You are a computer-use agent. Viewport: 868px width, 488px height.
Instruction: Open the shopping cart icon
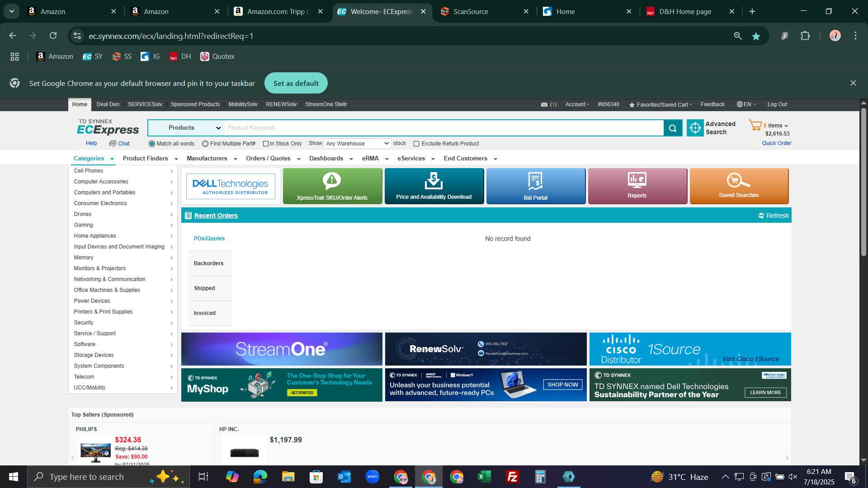point(755,125)
